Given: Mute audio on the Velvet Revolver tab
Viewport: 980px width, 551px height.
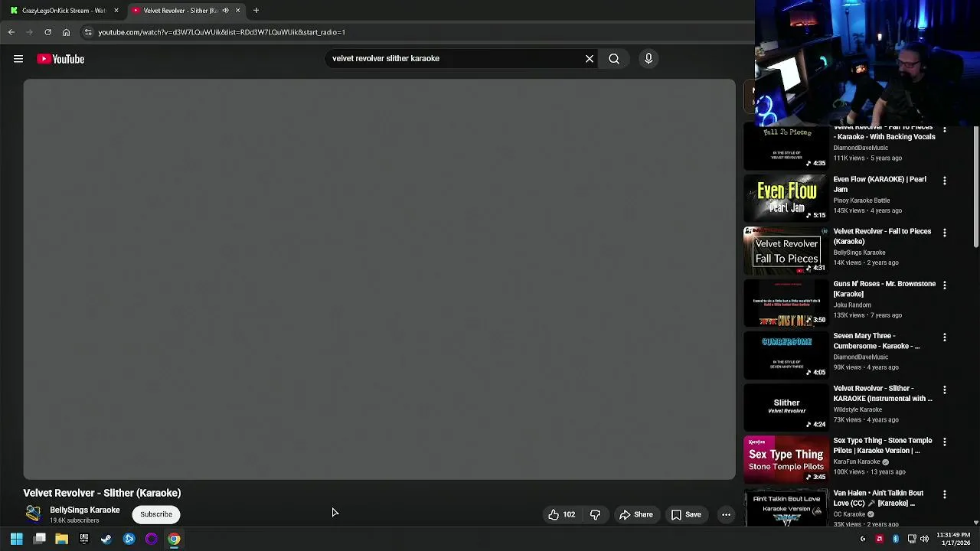Looking at the screenshot, I should pos(225,11).
